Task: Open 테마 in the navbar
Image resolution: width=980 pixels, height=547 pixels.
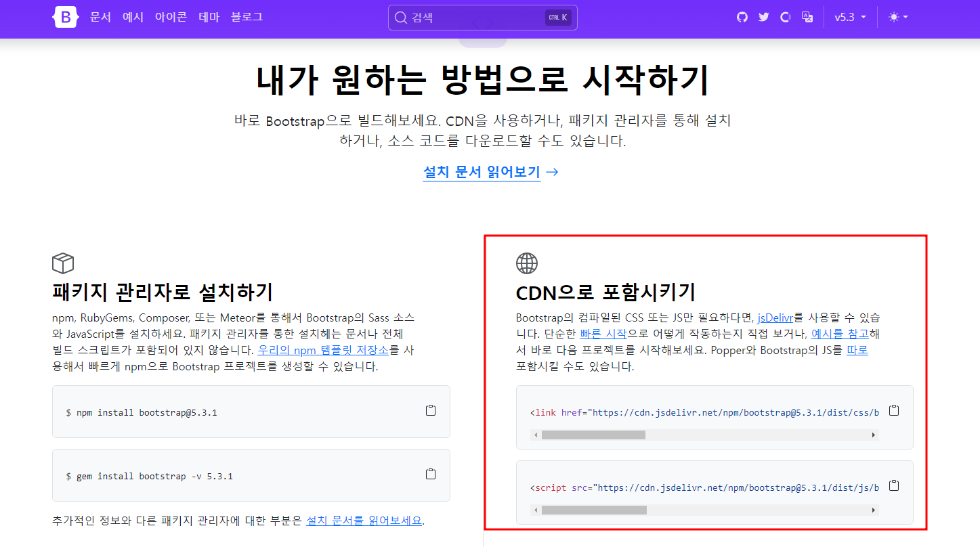Action: coord(209,18)
